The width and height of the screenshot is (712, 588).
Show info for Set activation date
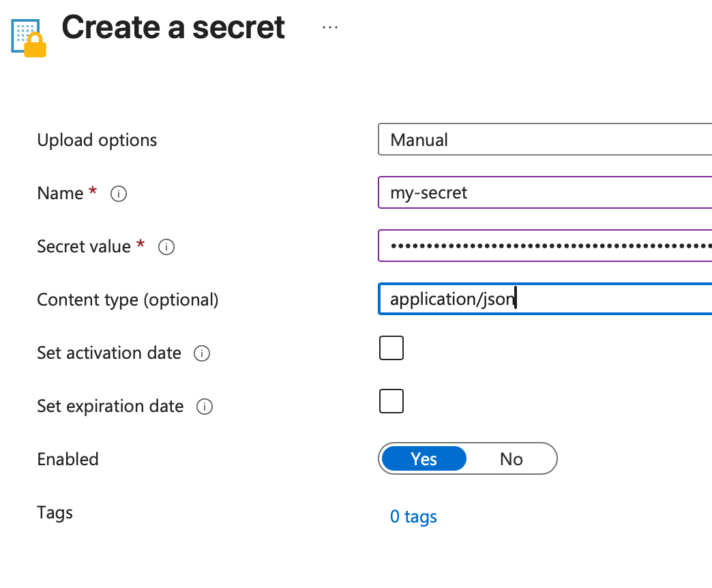[202, 354]
